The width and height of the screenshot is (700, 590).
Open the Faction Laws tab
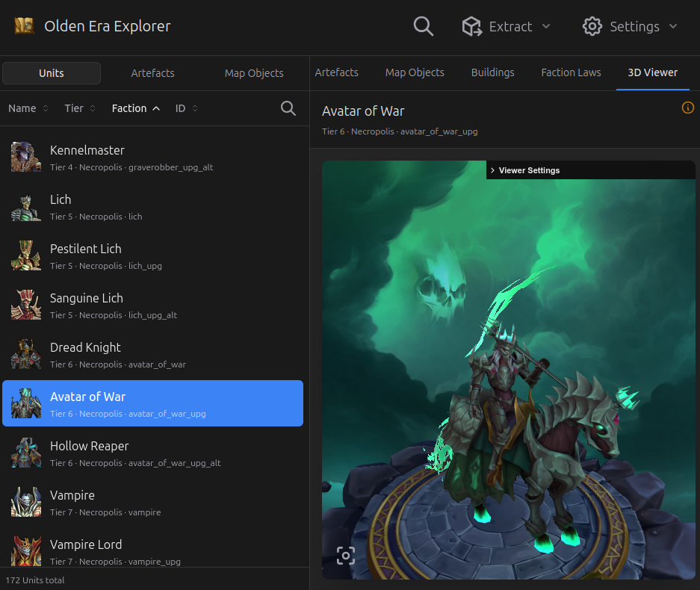[571, 72]
